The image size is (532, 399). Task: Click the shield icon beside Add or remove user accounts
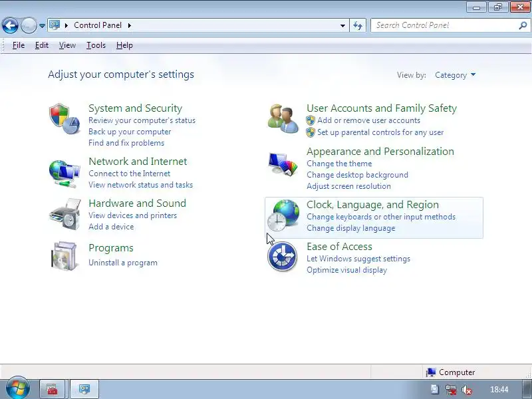pyautogui.click(x=311, y=120)
